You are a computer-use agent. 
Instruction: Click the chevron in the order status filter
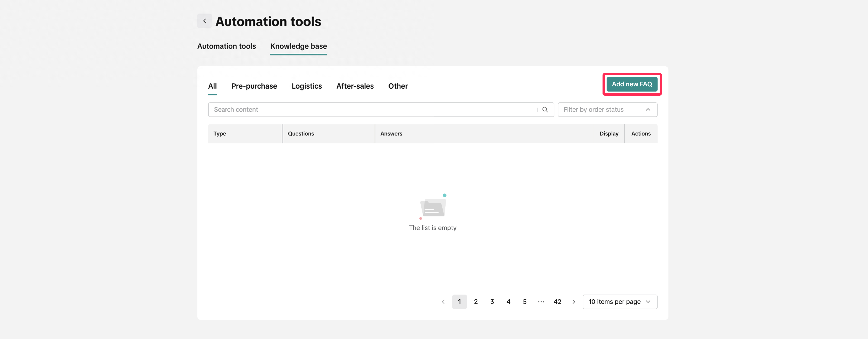[648, 109]
